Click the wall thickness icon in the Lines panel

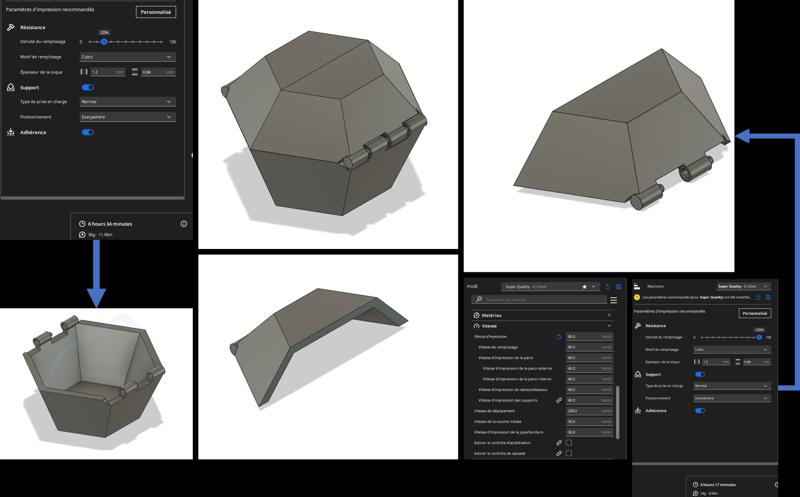(x=697, y=362)
